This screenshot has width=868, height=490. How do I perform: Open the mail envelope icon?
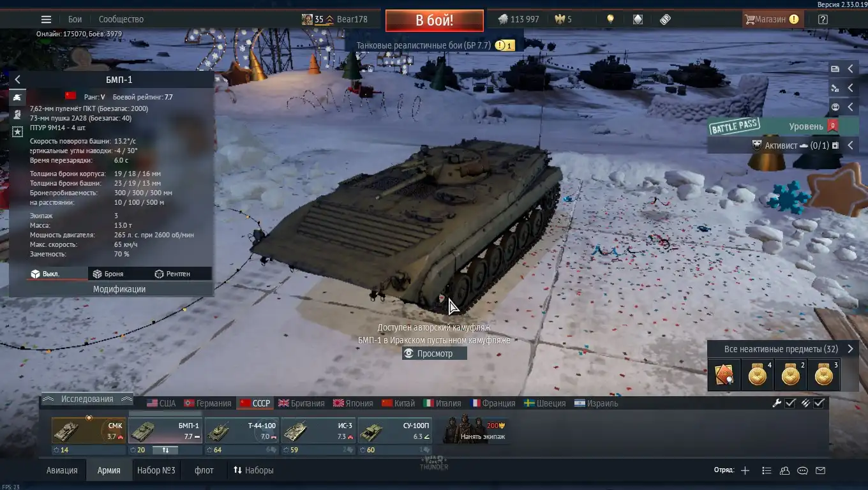coord(821,471)
